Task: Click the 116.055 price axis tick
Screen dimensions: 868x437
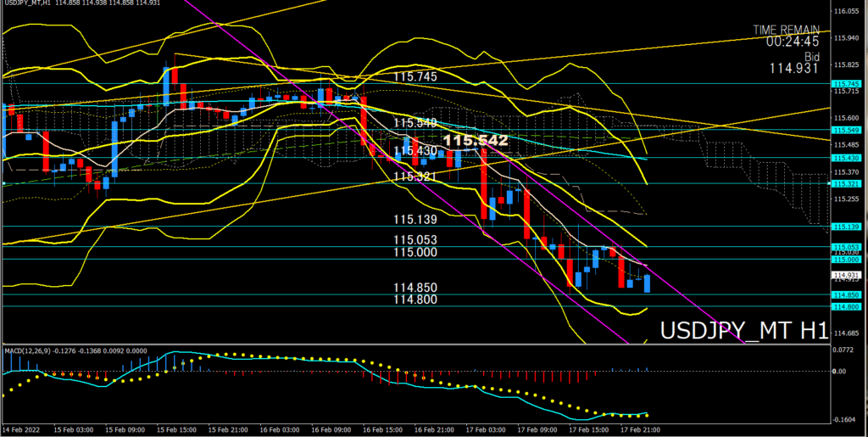Action: pyautogui.click(x=846, y=11)
